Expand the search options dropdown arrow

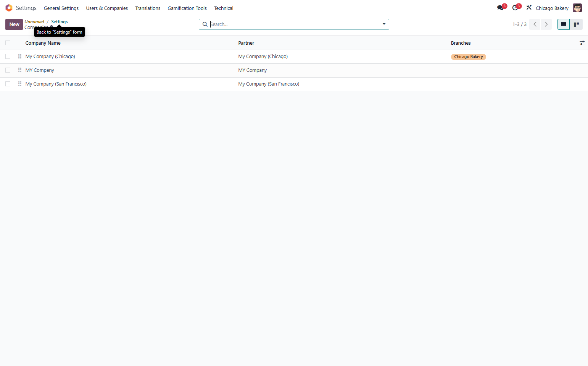point(384,24)
